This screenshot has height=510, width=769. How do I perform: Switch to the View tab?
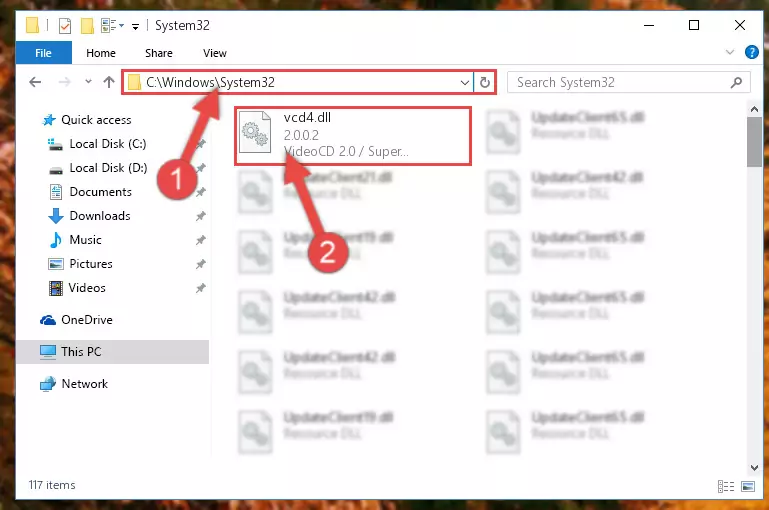pyautogui.click(x=215, y=53)
